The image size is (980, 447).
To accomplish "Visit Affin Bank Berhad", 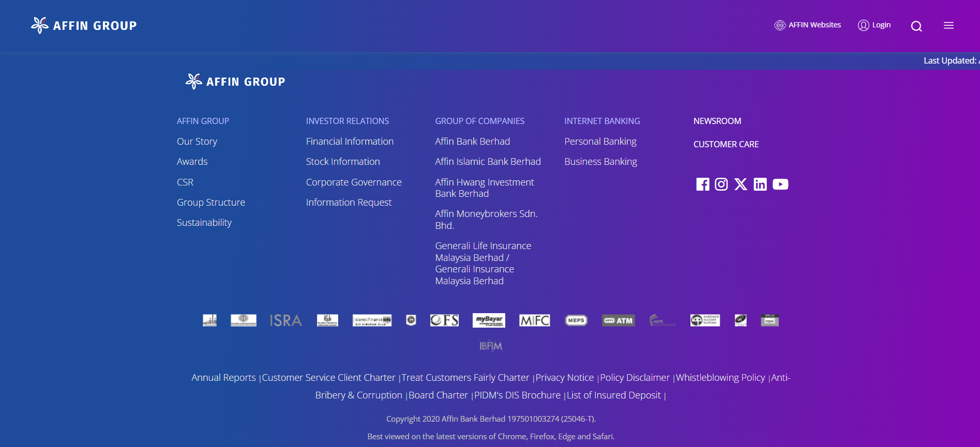I will click(x=473, y=142).
